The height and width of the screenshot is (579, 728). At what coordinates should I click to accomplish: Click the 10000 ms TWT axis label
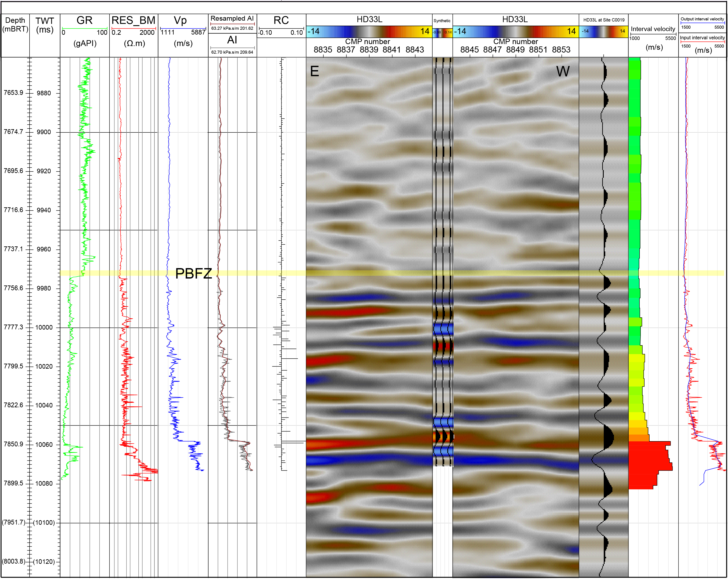coord(44,328)
